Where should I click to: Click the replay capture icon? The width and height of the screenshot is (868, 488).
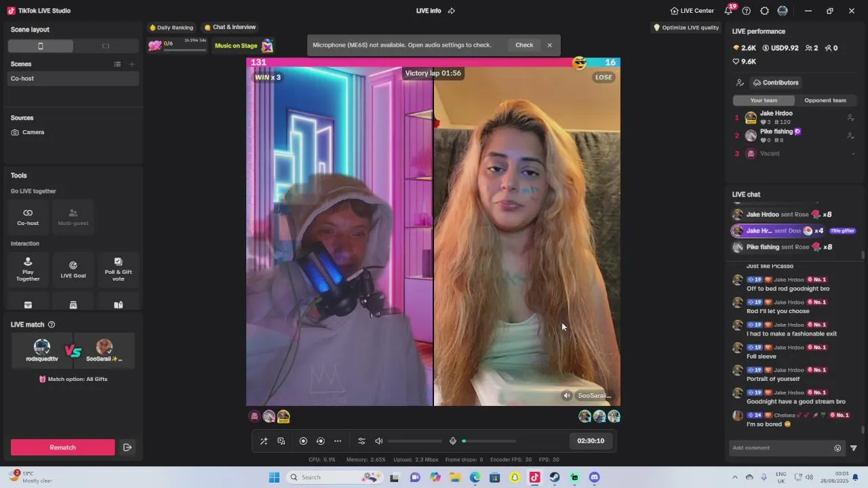coord(321,441)
